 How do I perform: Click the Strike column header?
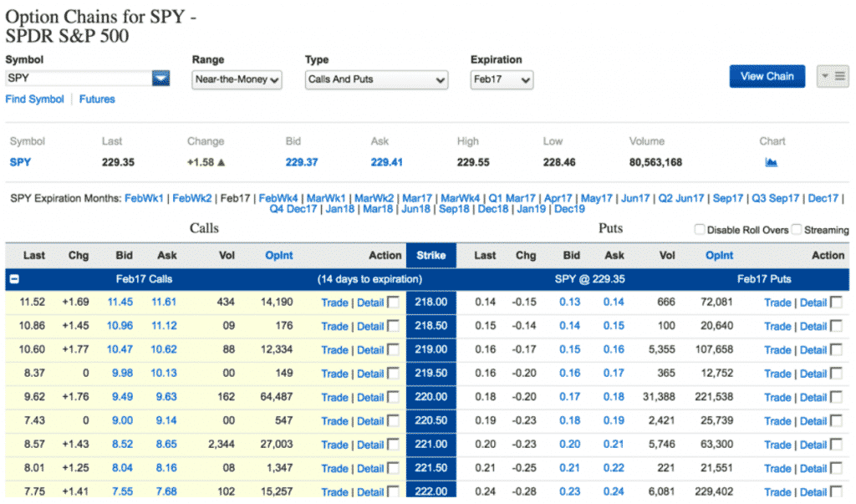click(x=431, y=256)
